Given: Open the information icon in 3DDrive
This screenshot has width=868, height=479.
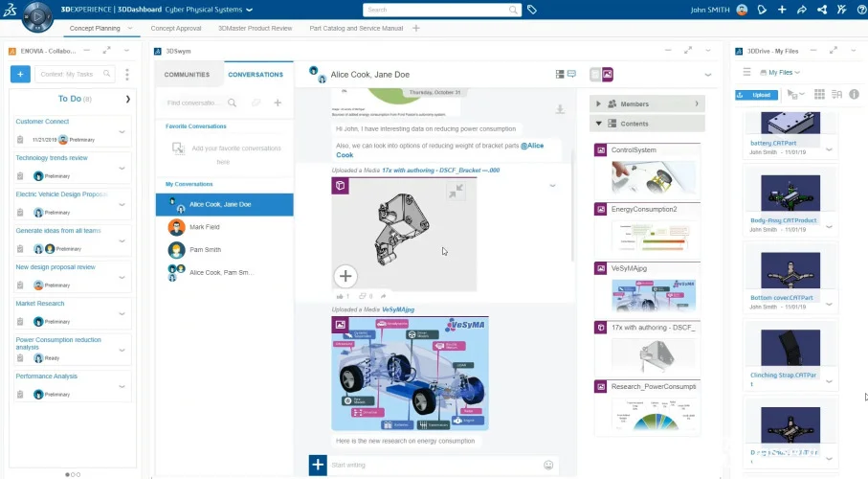Looking at the screenshot, I should tap(854, 94).
